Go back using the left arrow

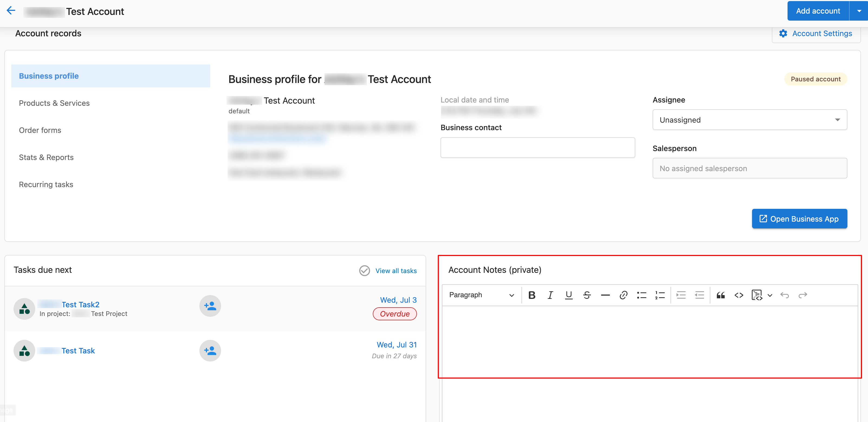pos(11,11)
